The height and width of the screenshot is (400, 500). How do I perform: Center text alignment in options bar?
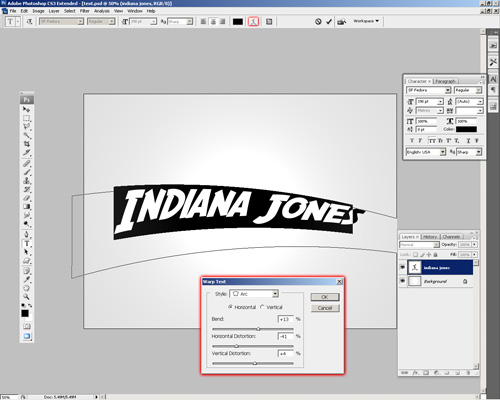[213, 21]
